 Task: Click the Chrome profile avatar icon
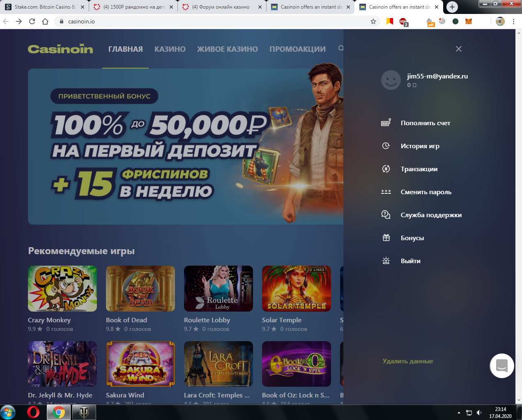(500, 21)
